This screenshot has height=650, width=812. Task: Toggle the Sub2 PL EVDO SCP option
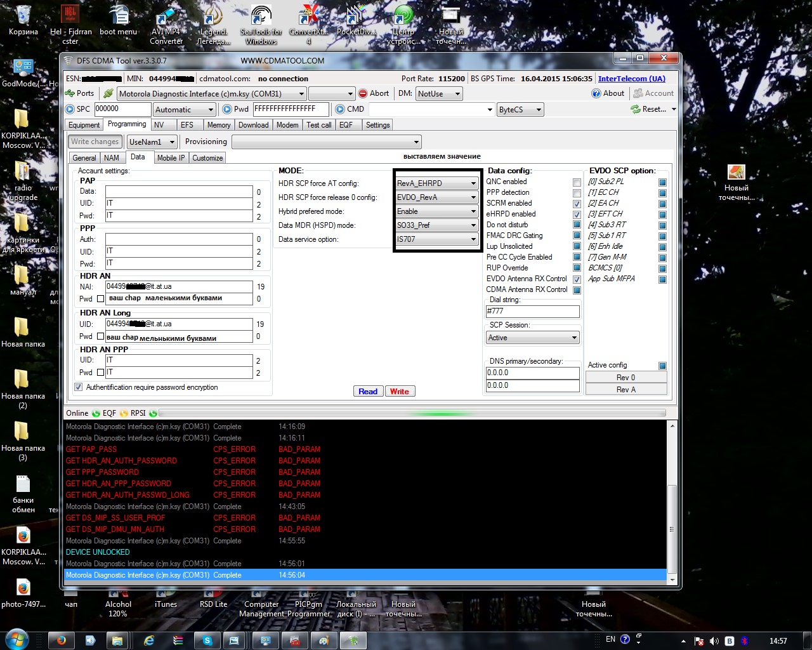click(x=662, y=183)
